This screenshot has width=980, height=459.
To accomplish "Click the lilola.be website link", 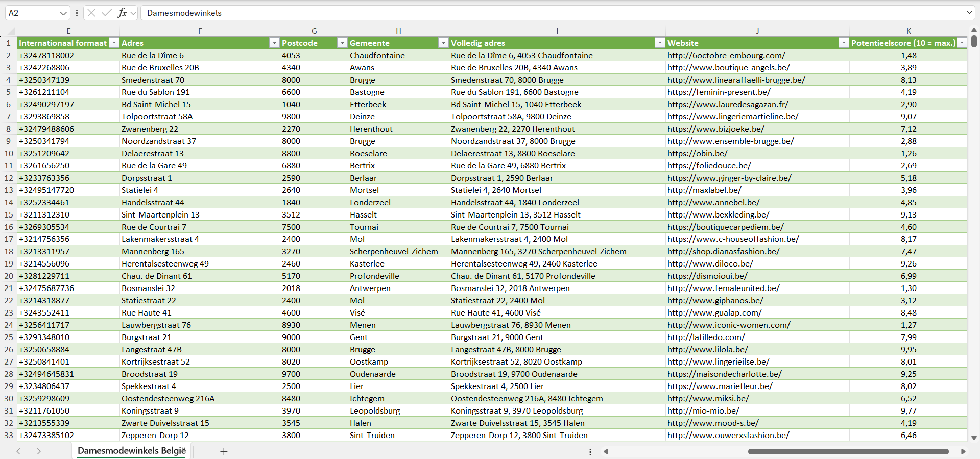I will [707, 349].
